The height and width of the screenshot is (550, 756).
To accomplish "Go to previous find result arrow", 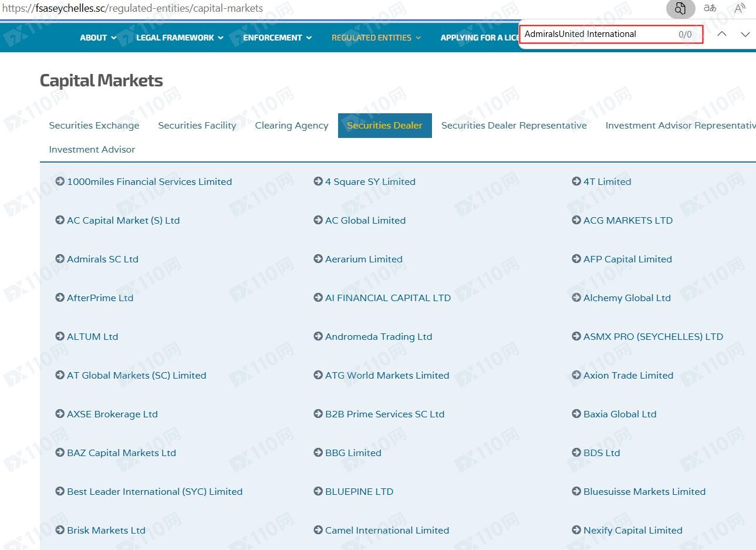I will pos(722,34).
